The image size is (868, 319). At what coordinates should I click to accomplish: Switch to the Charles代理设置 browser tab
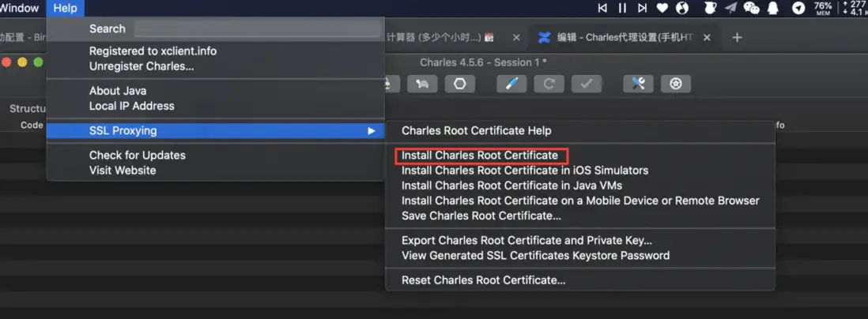[x=624, y=38]
